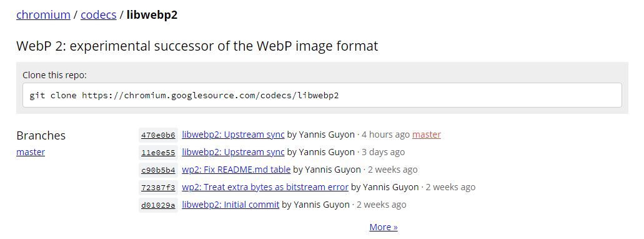This screenshot has height=239, width=644.
Task: Click the Branches heading
Action: point(41,135)
